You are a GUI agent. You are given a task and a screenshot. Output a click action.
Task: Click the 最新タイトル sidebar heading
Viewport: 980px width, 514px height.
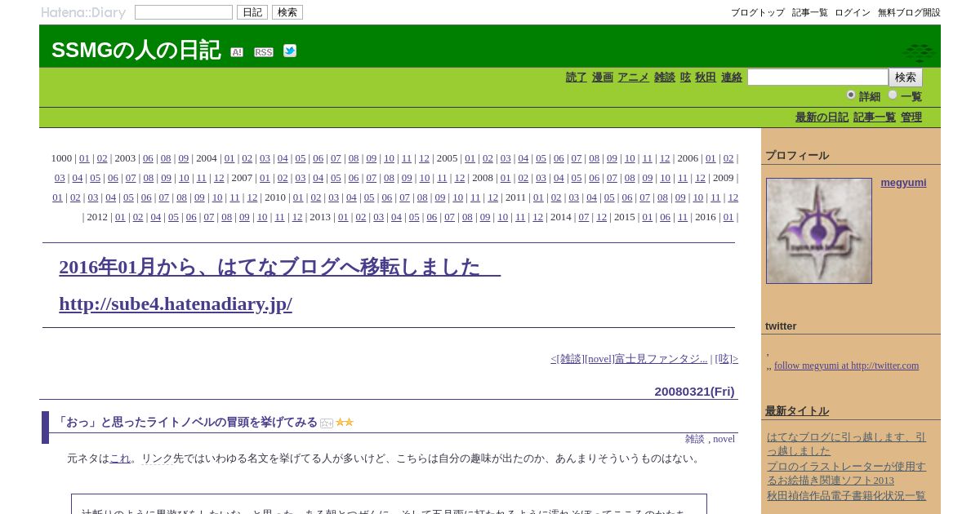pos(797,411)
